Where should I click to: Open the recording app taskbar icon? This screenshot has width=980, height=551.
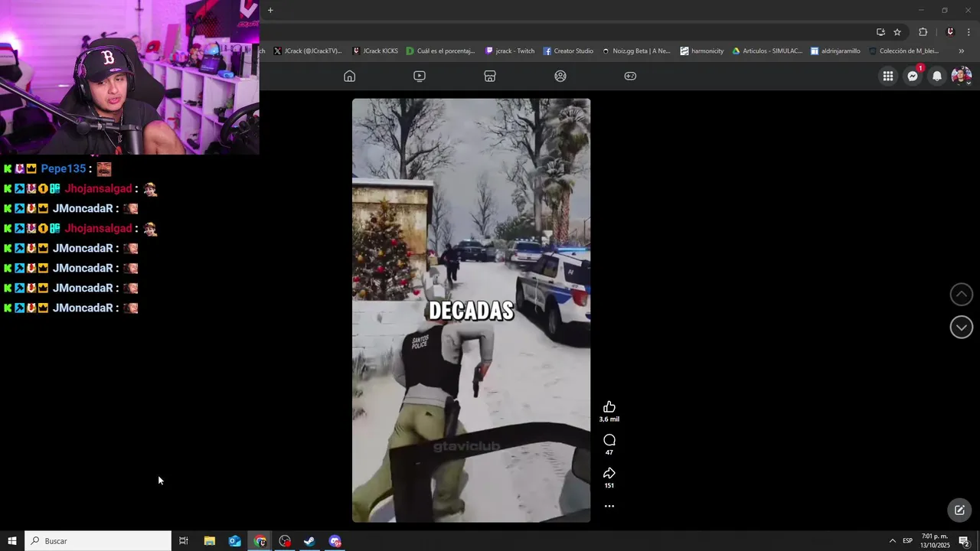[285, 541]
